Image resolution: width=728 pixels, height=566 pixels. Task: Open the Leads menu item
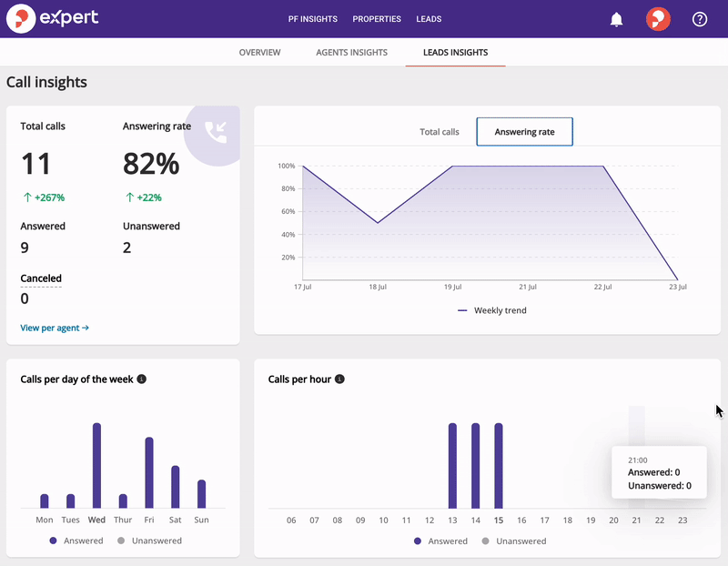(429, 19)
